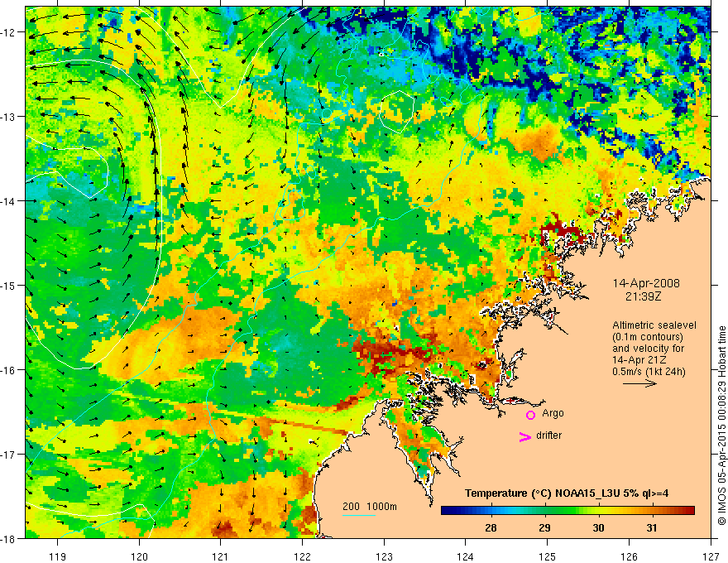Click the color bar value 29
Image resolution: width=728 pixels, height=563 pixels.
(544, 527)
